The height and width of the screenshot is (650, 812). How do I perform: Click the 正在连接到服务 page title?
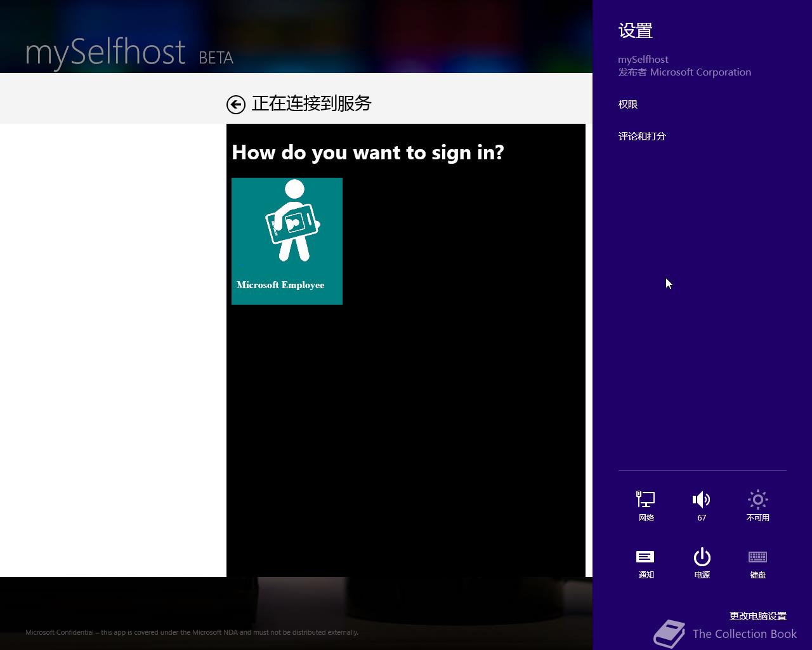coord(311,104)
